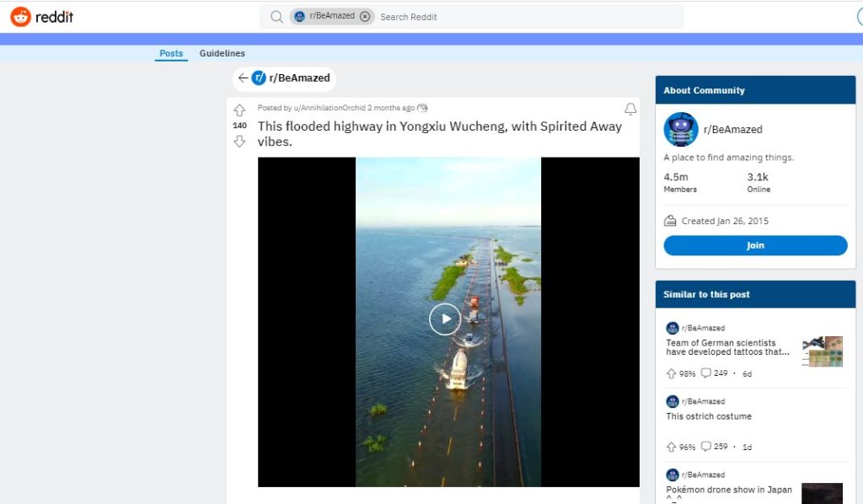Viewport: 863px width, 504px height.
Task: Click the search magnifier icon
Action: [x=276, y=17]
